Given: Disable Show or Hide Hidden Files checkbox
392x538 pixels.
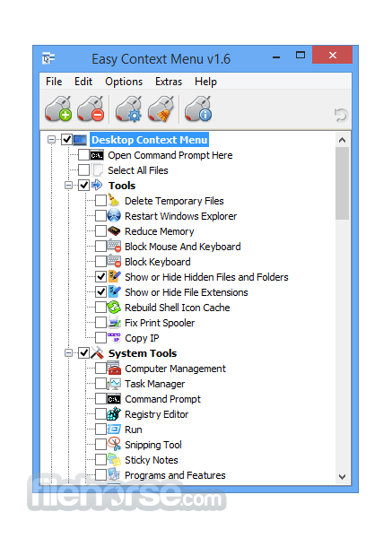Looking at the screenshot, I should click(x=100, y=276).
